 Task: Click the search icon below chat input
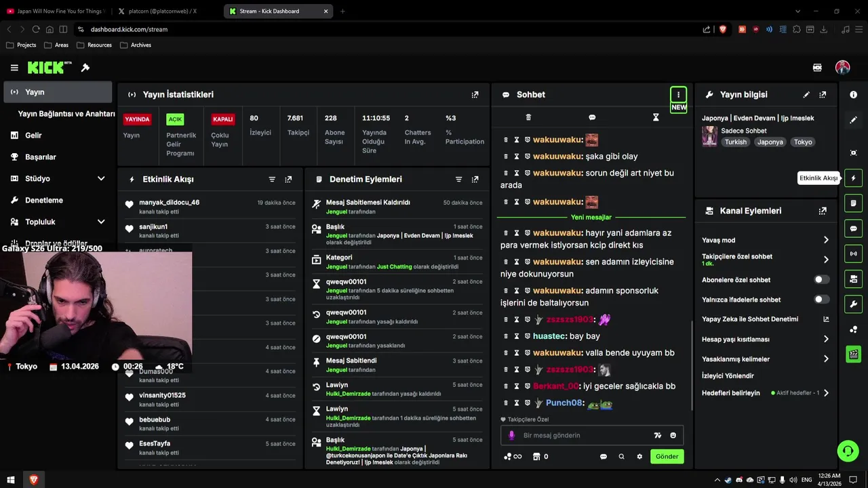(621, 457)
